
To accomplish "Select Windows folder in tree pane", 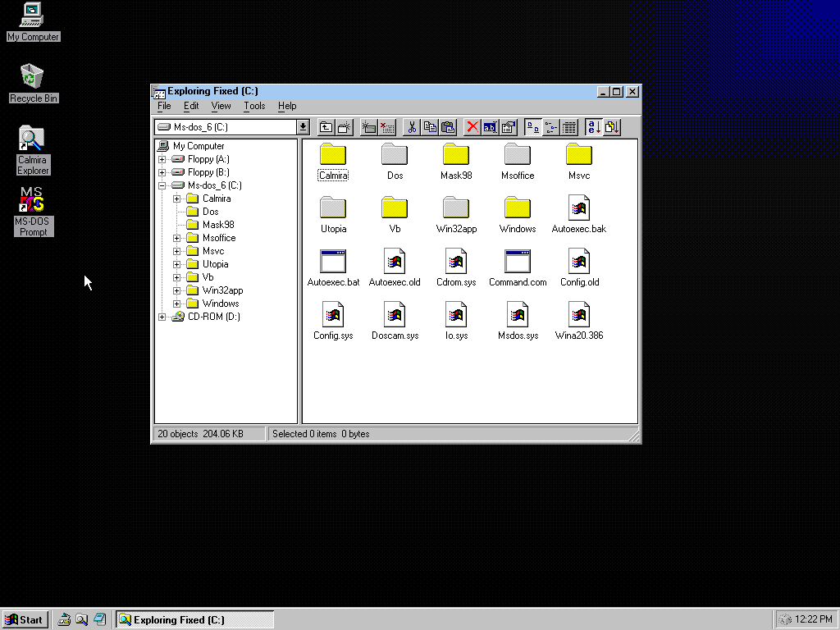I will (221, 304).
